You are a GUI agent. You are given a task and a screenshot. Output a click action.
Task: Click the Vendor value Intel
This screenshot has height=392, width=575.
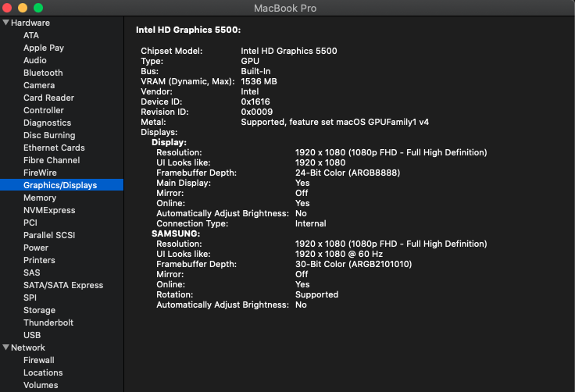[x=250, y=91]
